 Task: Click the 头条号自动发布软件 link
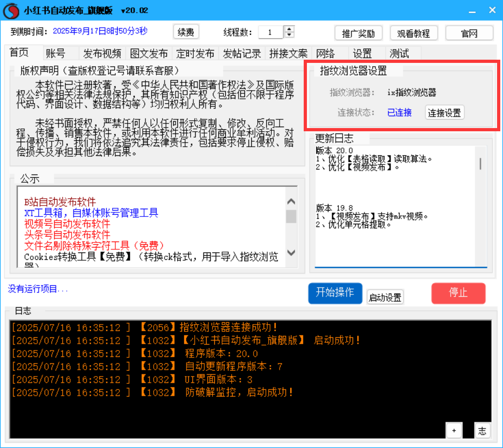click(x=67, y=234)
